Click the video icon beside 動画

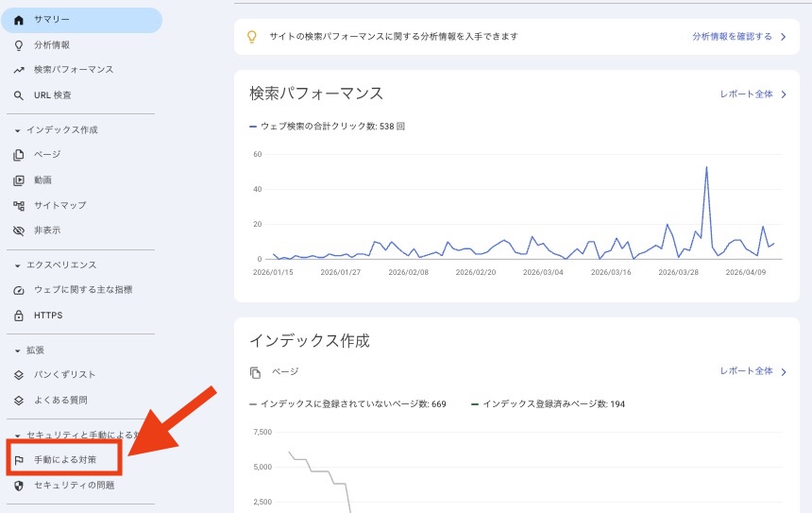pos(19,180)
